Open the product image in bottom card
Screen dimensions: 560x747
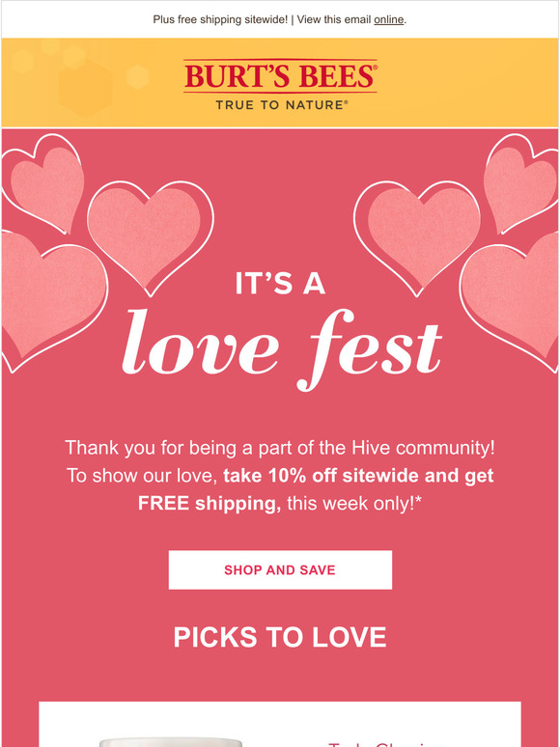click(x=172, y=742)
